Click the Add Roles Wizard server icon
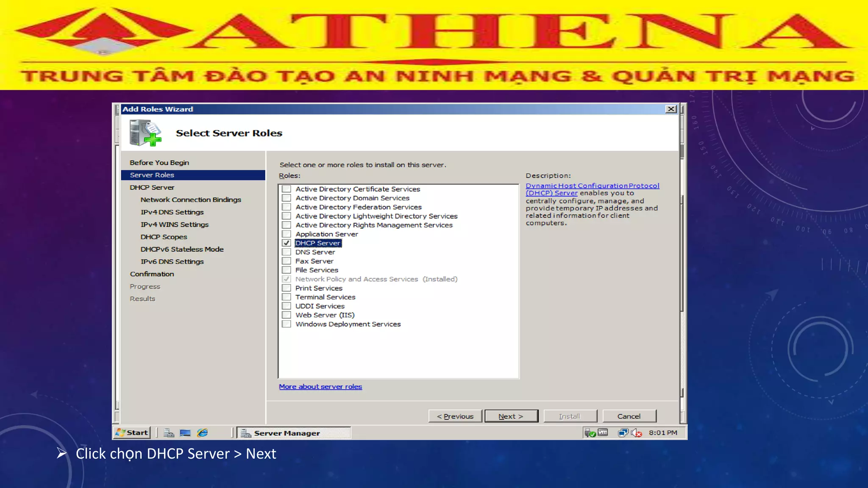The width and height of the screenshot is (868, 488). pyautogui.click(x=145, y=133)
